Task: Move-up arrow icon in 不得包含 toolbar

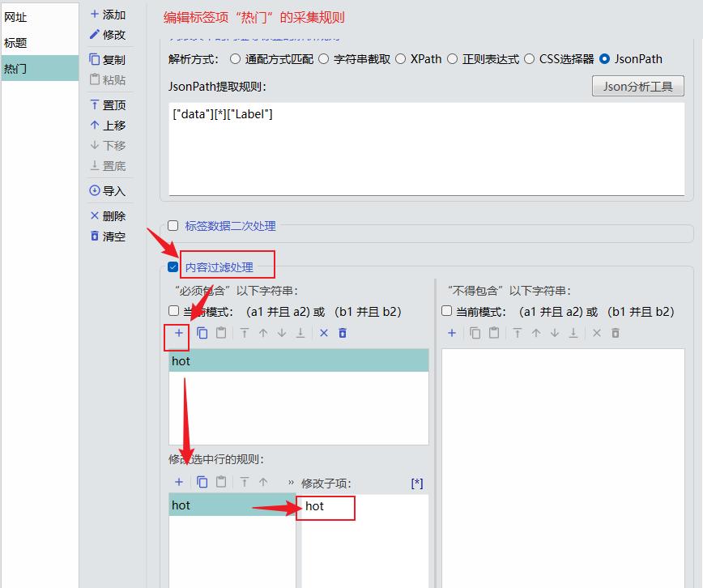Action: coord(536,333)
